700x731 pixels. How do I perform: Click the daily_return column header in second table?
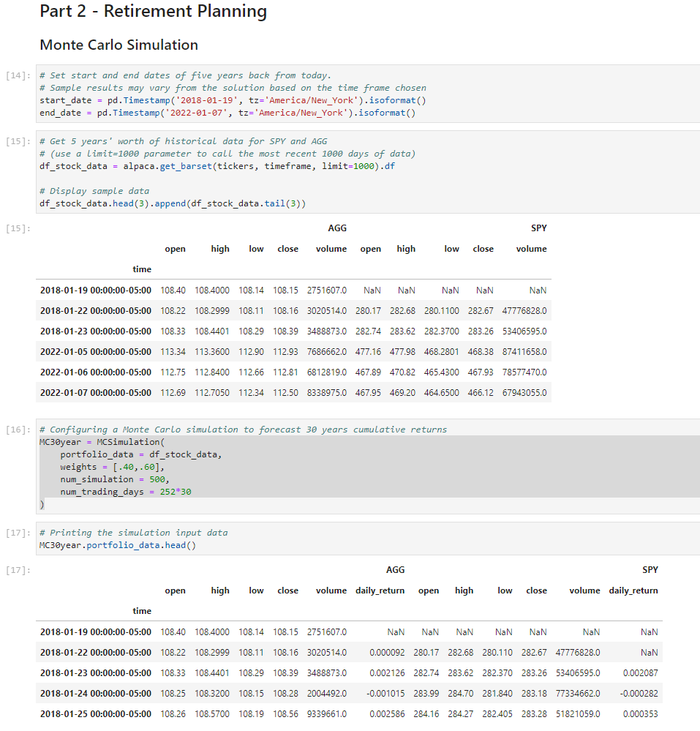[x=380, y=591]
